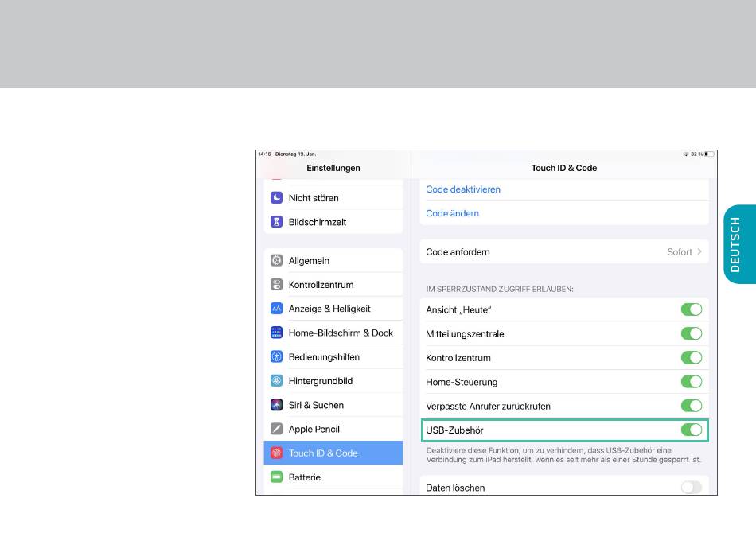Tap the Code ändern link

coord(452,213)
